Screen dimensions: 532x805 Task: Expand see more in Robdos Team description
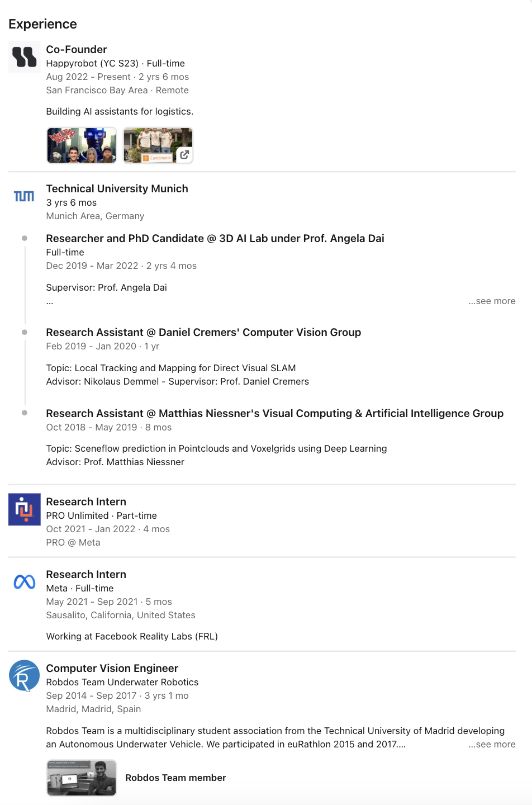[x=492, y=744]
